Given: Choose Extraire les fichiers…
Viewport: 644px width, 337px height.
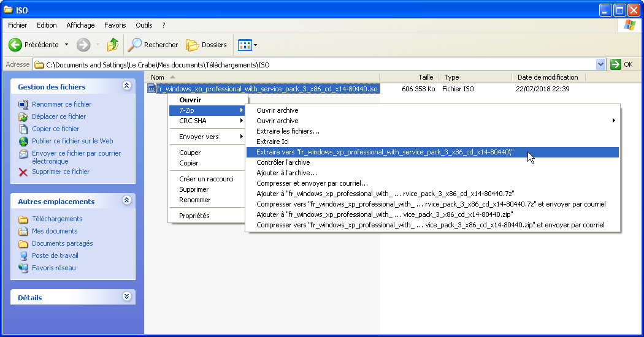Looking at the screenshot, I should pos(432,131).
